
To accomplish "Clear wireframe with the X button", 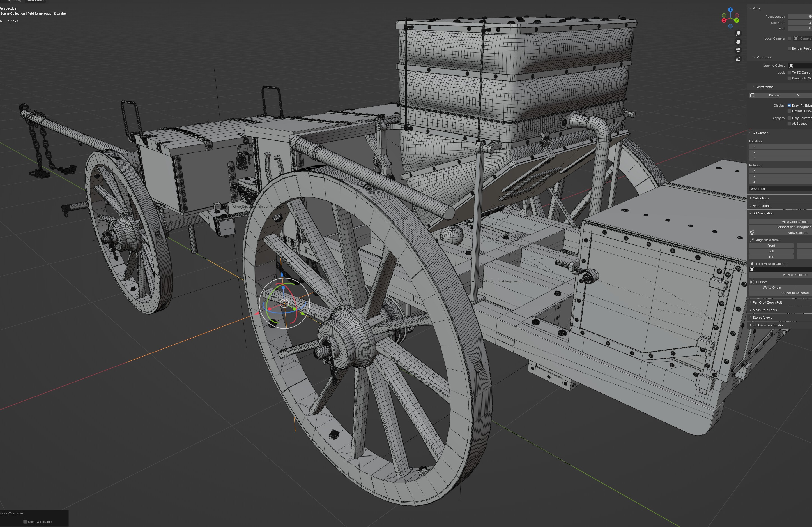I will click(798, 95).
